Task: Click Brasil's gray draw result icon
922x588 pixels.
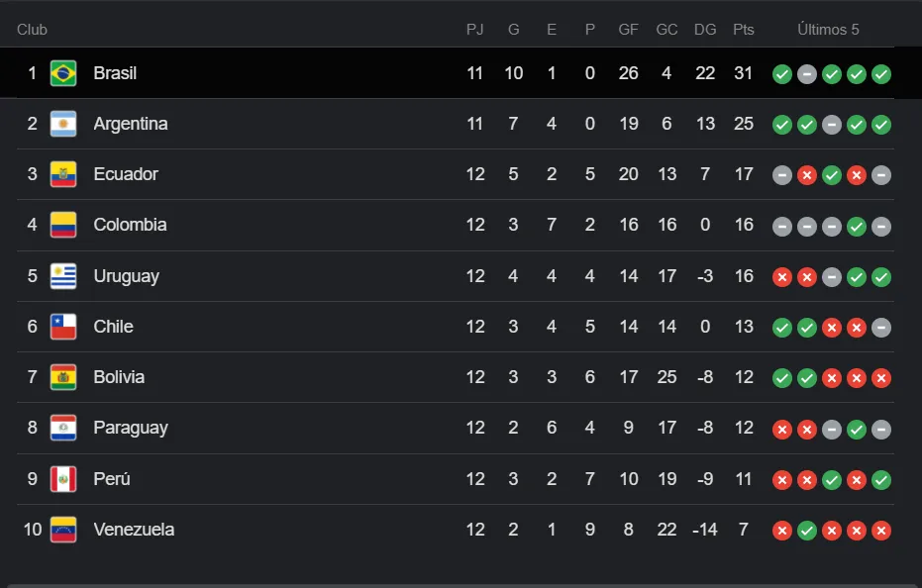Action: click(807, 74)
